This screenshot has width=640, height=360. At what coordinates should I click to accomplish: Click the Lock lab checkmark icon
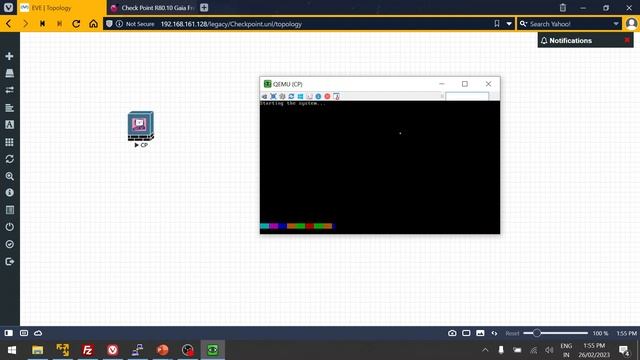pyautogui.click(x=9, y=244)
